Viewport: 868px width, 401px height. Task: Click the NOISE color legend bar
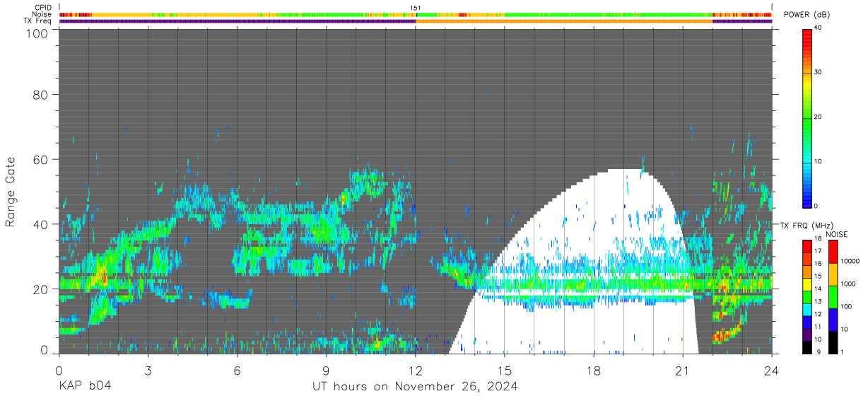point(833,296)
